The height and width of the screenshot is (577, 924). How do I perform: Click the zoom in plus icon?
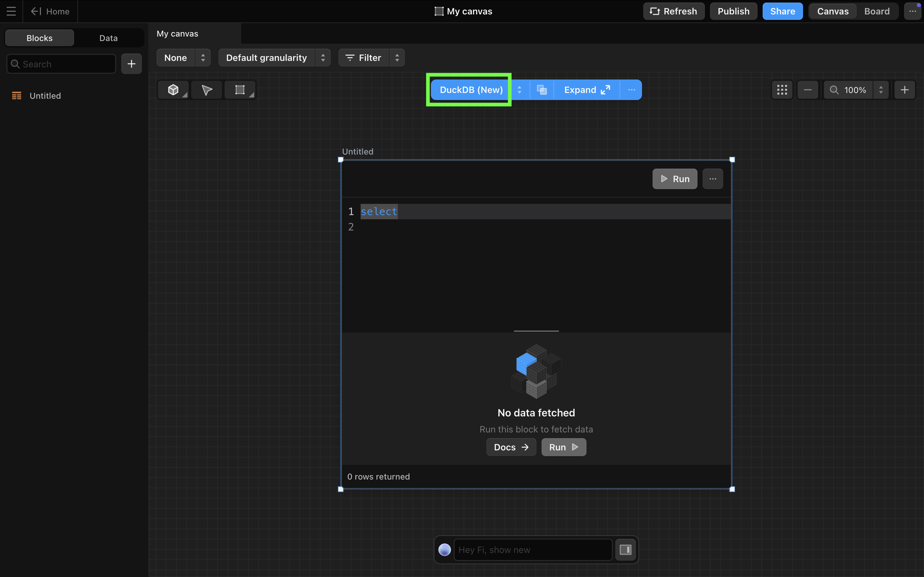click(x=904, y=90)
